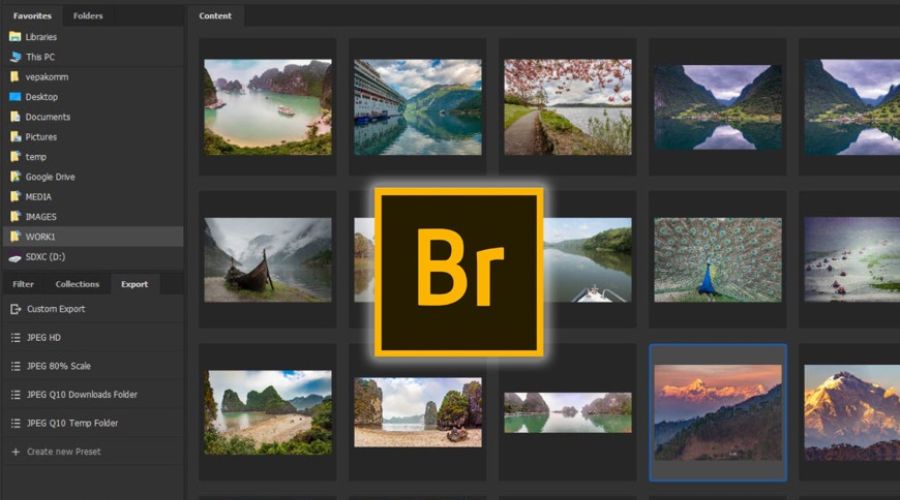
Task: Select the IMAGES label
Action: (41, 217)
